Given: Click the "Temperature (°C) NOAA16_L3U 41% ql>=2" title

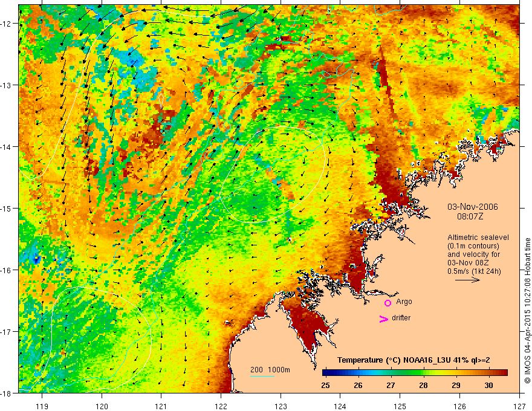Looking at the screenshot, I should (x=414, y=360).
